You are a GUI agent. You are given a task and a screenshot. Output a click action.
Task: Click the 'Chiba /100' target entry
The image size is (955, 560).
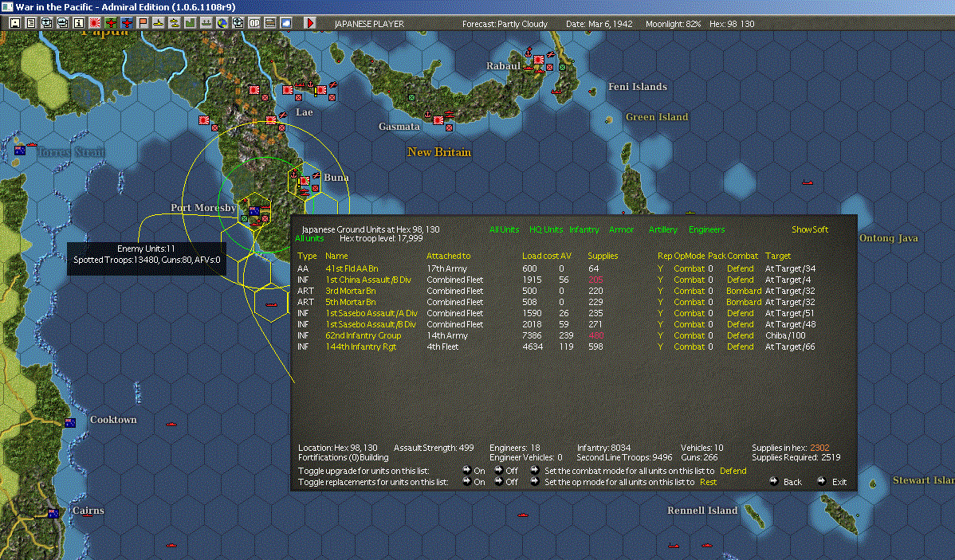785,335
